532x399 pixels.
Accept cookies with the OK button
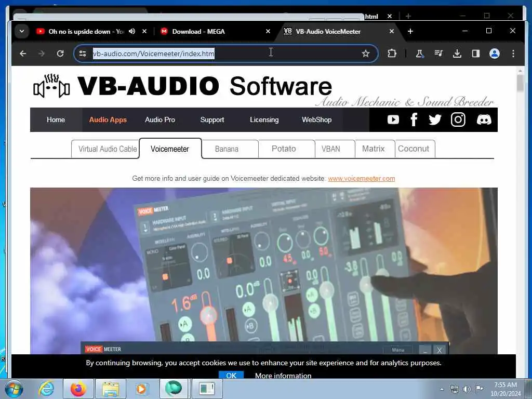(231, 375)
